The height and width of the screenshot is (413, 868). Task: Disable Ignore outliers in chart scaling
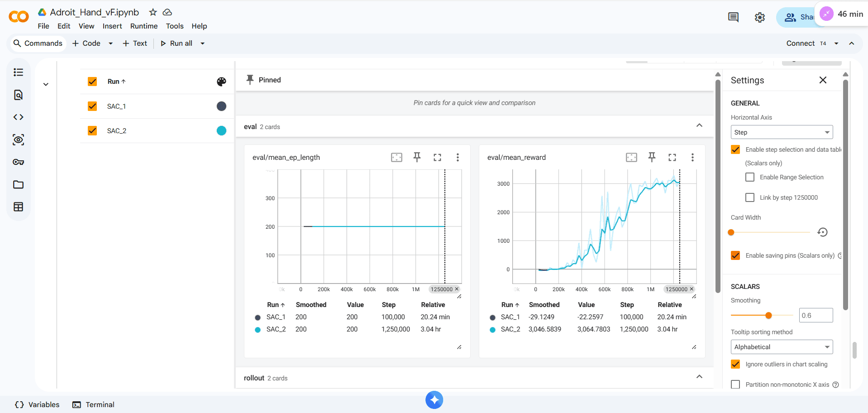735,364
